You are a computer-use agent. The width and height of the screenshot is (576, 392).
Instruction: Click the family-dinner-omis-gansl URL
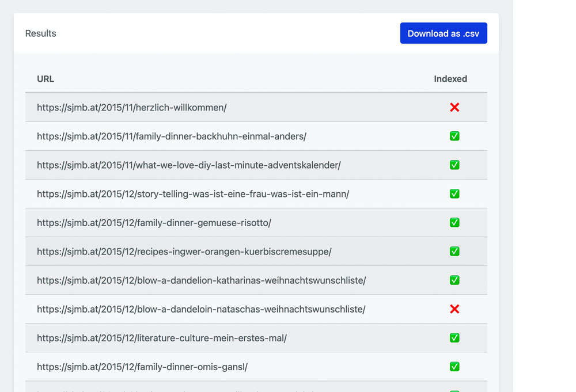point(142,367)
